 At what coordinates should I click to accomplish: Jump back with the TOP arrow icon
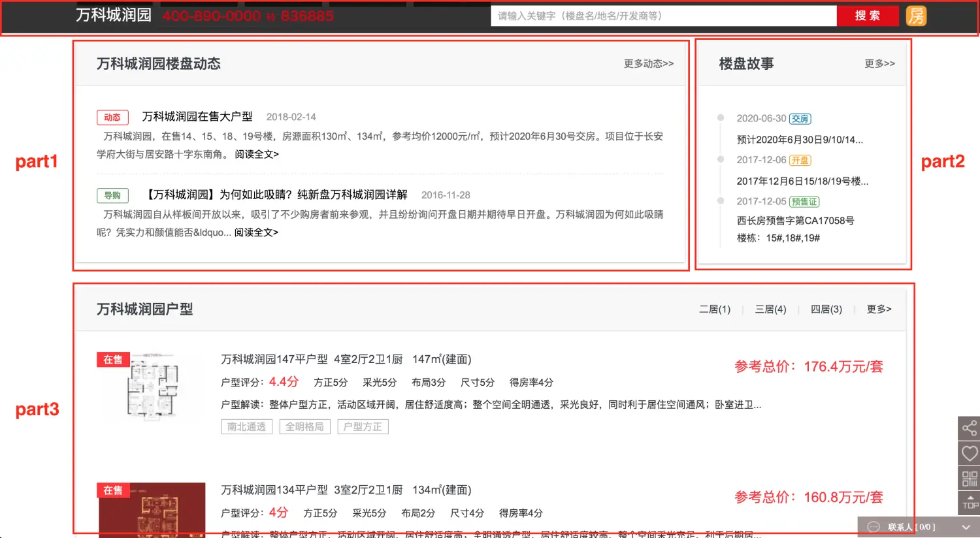click(x=970, y=503)
